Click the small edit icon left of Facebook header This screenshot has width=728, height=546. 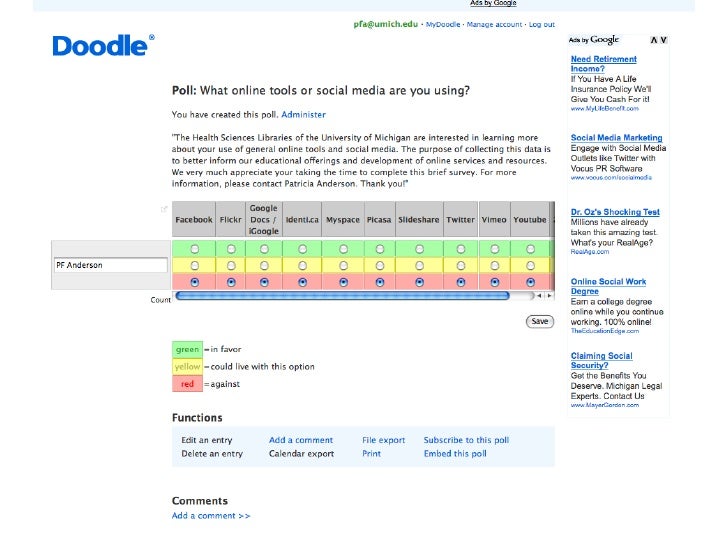tap(163, 209)
